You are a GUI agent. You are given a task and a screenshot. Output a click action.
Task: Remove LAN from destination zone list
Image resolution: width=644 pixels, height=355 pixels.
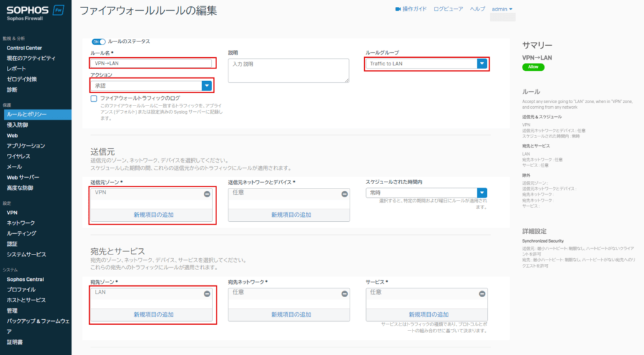tap(207, 294)
